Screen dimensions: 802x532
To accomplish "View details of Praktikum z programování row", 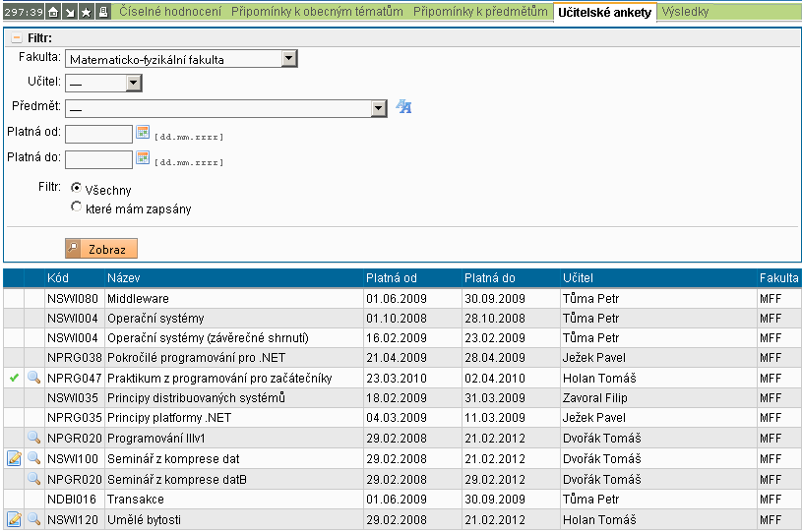I will 33,378.
